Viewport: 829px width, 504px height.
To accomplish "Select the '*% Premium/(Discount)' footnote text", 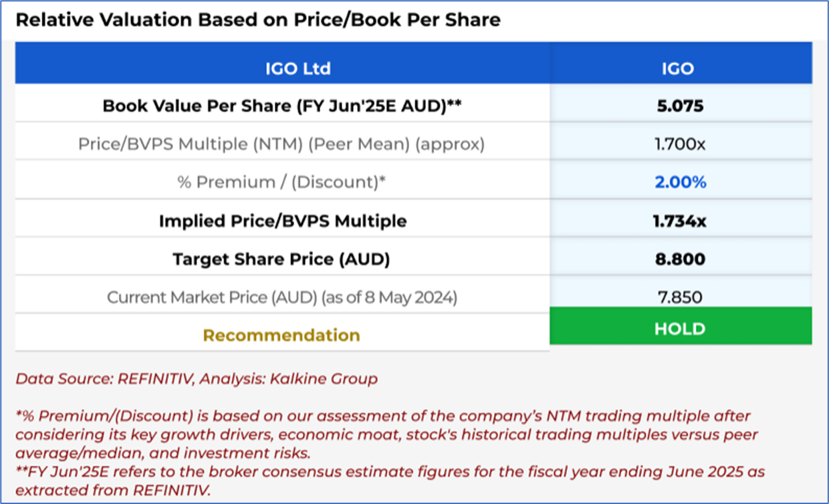I will 383,434.
